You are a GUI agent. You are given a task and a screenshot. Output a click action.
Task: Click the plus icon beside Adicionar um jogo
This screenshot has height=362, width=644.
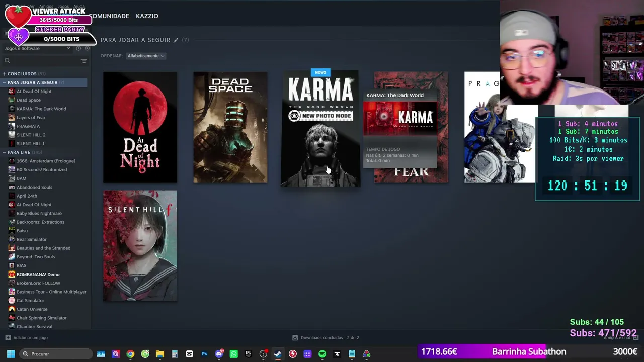click(x=8, y=338)
